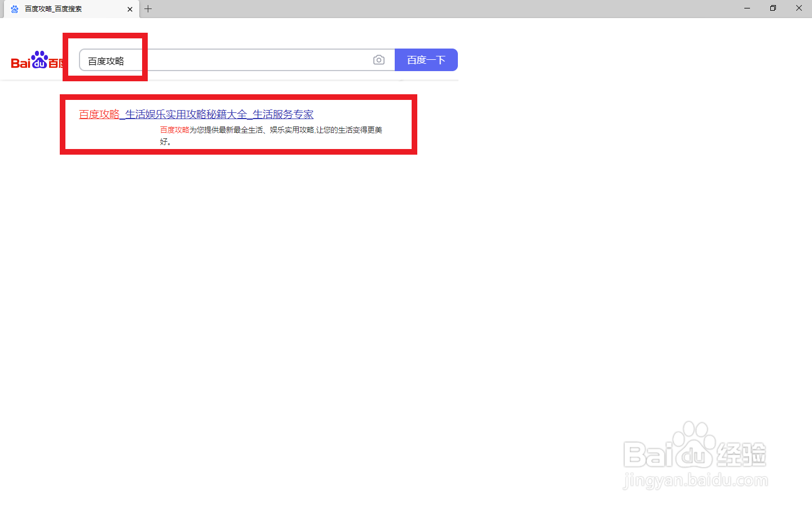Open a new tab with the plus button
The height and width of the screenshot is (508, 812).
pos(148,9)
